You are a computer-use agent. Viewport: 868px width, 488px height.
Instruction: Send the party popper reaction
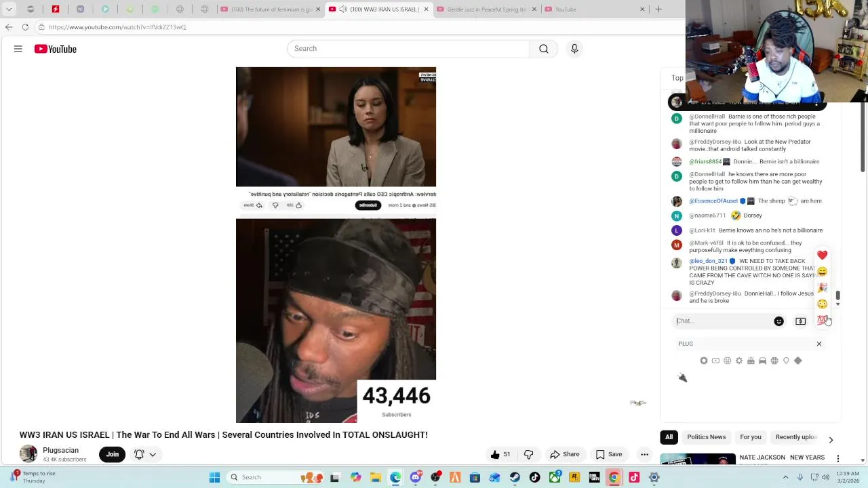pyautogui.click(x=822, y=288)
